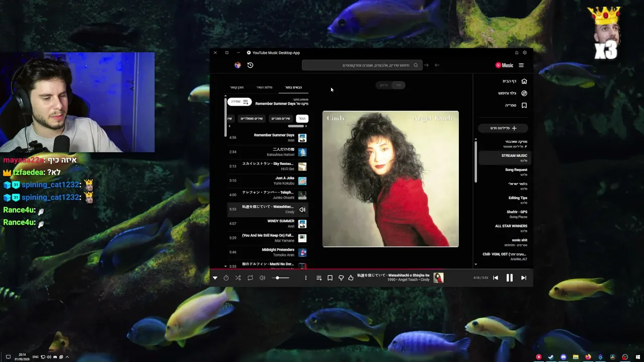Go to Home page in sidebar
The width and height of the screenshot is (644, 362).
(x=514, y=81)
